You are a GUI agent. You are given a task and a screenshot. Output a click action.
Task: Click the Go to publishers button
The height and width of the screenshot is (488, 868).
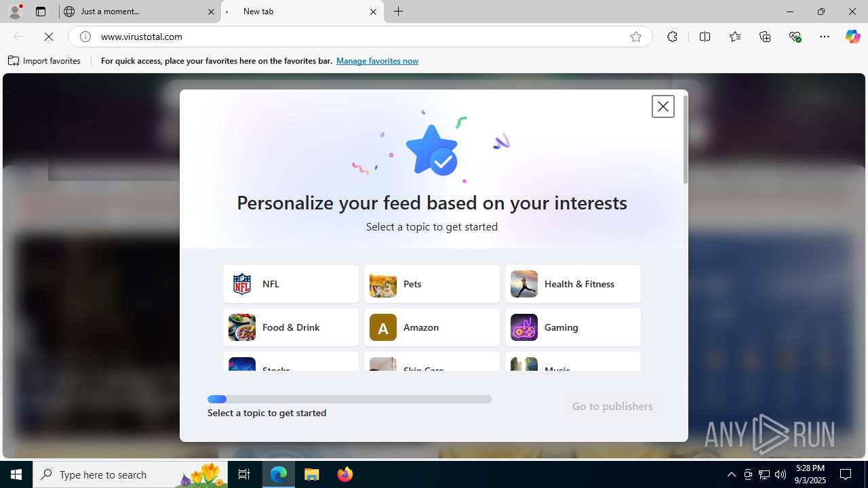point(612,406)
